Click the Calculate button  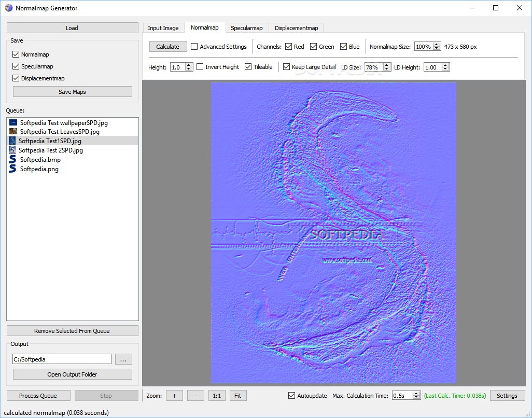point(168,47)
